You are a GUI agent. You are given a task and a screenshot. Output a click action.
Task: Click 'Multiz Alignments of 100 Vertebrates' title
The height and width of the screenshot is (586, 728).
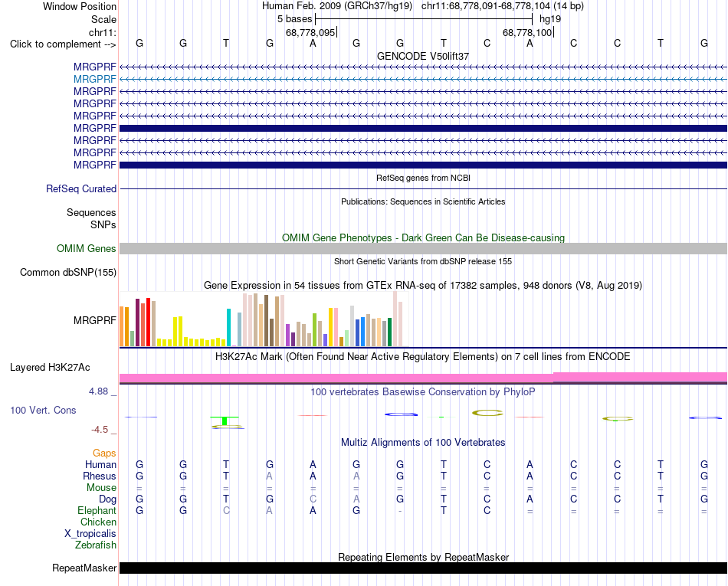[x=423, y=443]
